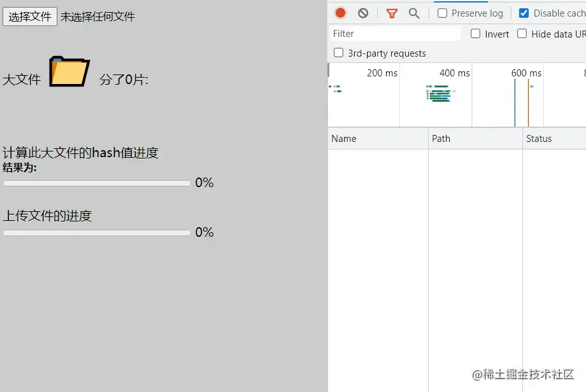Open search with the magnifier icon
This screenshot has height=392, width=586.
(414, 13)
